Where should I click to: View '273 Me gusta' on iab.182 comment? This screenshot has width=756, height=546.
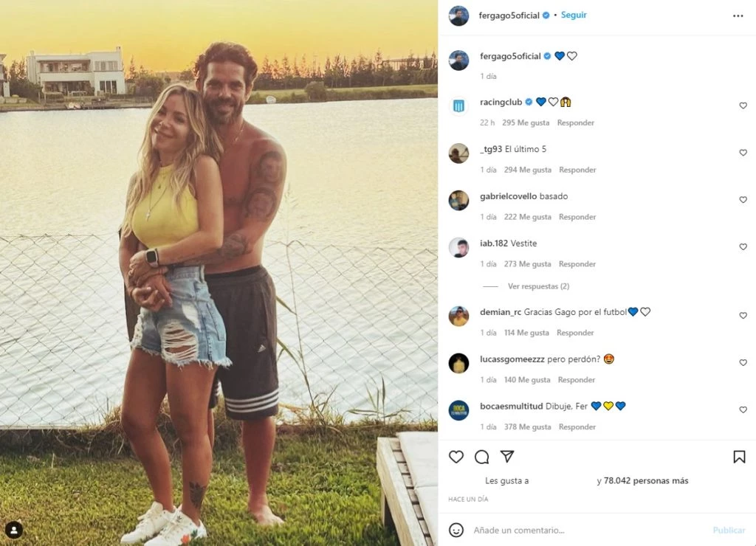[527, 264]
